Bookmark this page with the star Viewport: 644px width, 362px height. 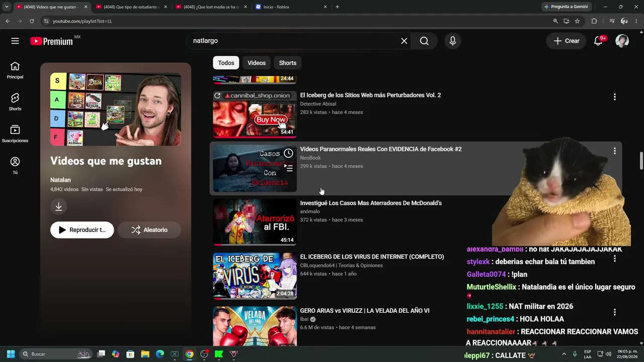577,21
